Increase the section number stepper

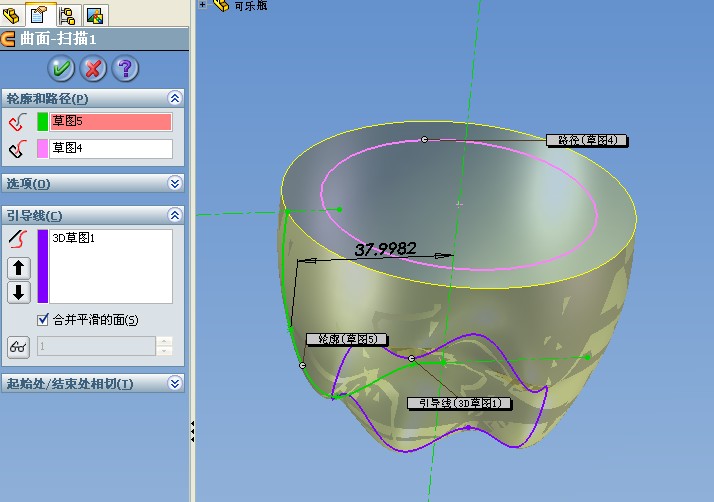[164, 341]
